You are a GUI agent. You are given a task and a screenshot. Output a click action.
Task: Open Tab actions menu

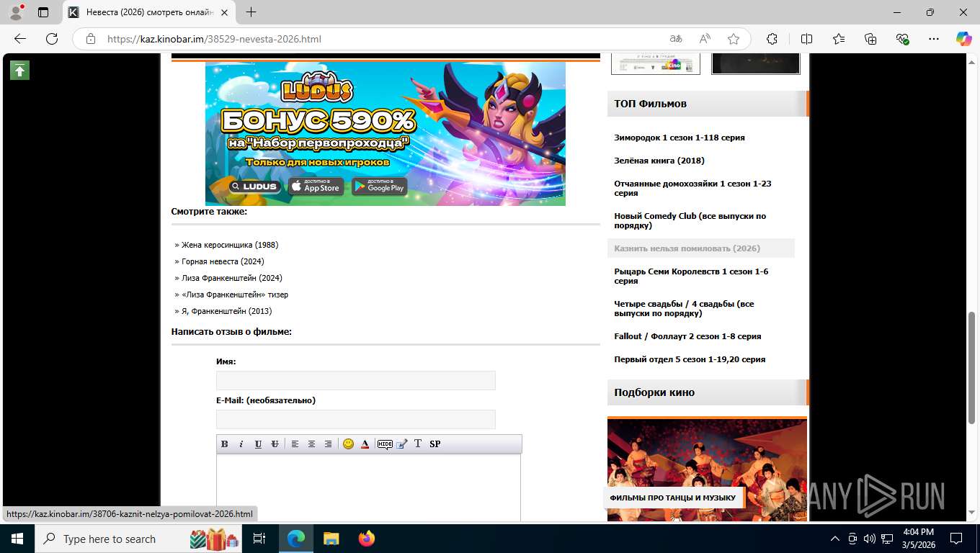[43, 12]
